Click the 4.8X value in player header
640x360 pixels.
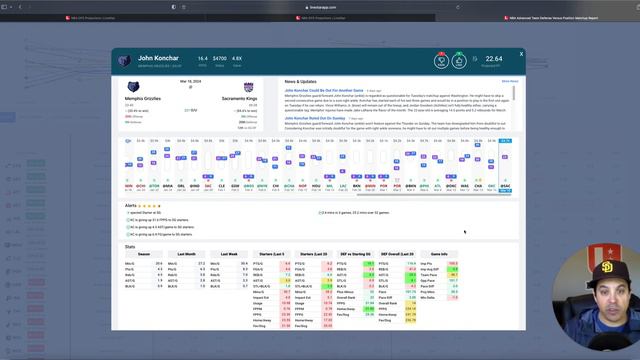pos(237,58)
